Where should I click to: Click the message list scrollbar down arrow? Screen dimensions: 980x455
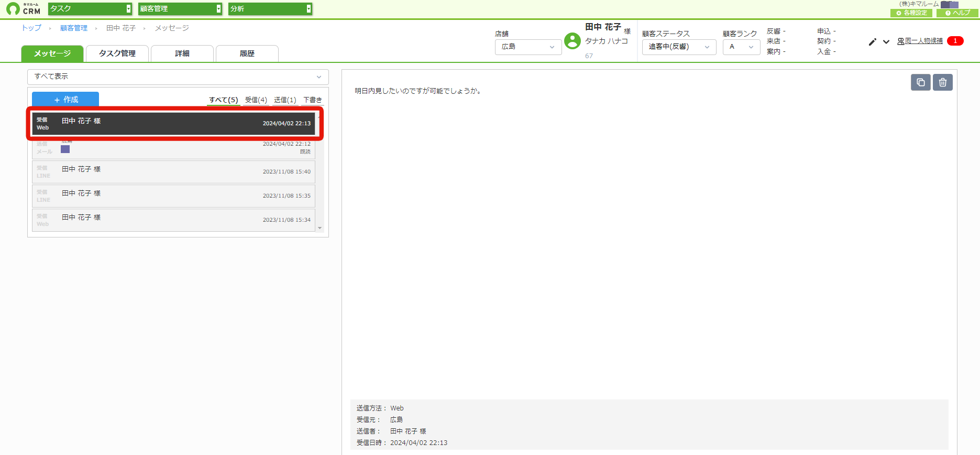[x=320, y=228]
